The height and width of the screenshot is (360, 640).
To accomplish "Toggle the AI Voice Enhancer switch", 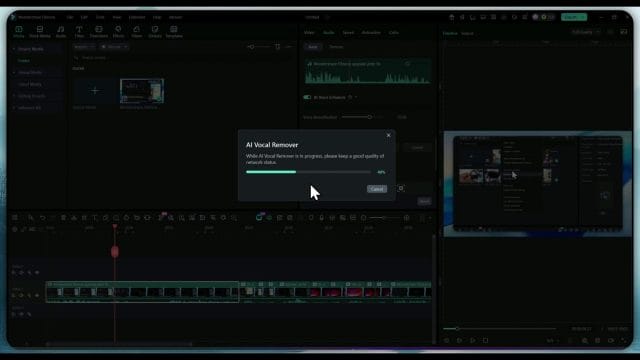I will (x=307, y=97).
